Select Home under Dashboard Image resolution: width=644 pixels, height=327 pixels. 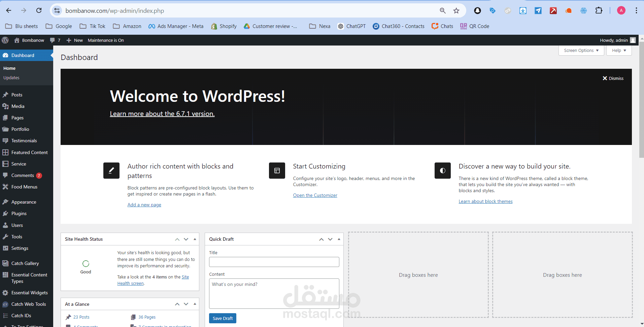pos(9,68)
